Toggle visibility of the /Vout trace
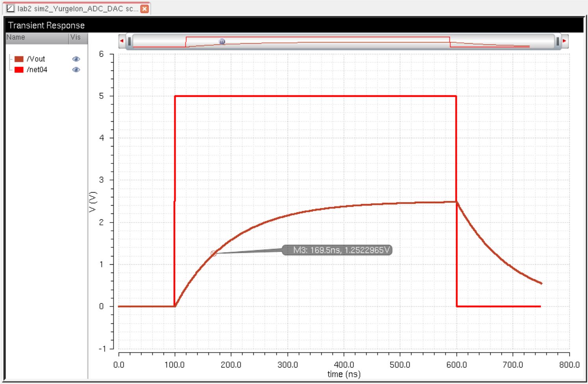Image resolution: width=588 pixels, height=384 pixels. click(76, 59)
